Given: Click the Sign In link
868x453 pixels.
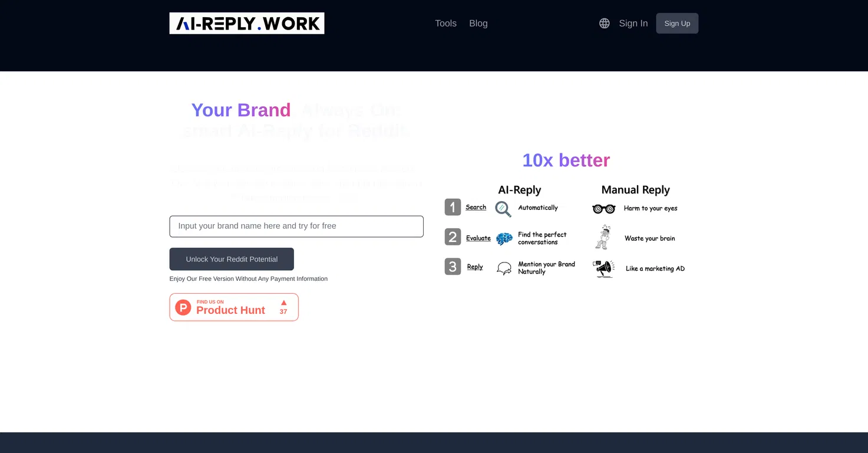Looking at the screenshot, I should (x=633, y=23).
